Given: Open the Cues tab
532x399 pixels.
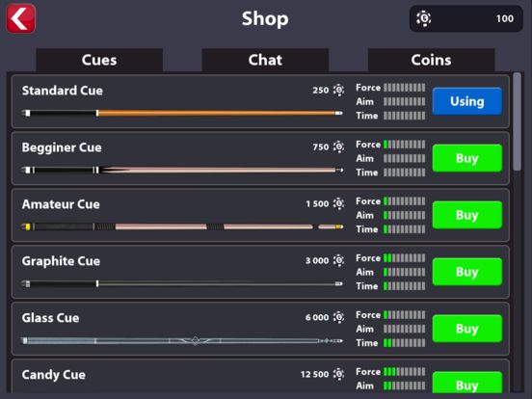Looking at the screenshot, I should pyautogui.click(x=99, y=60).
